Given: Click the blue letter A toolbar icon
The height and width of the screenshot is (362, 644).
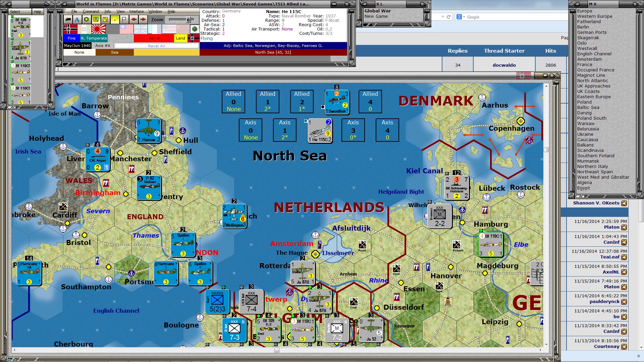Looking at the screenshot, I should (77, 19).
